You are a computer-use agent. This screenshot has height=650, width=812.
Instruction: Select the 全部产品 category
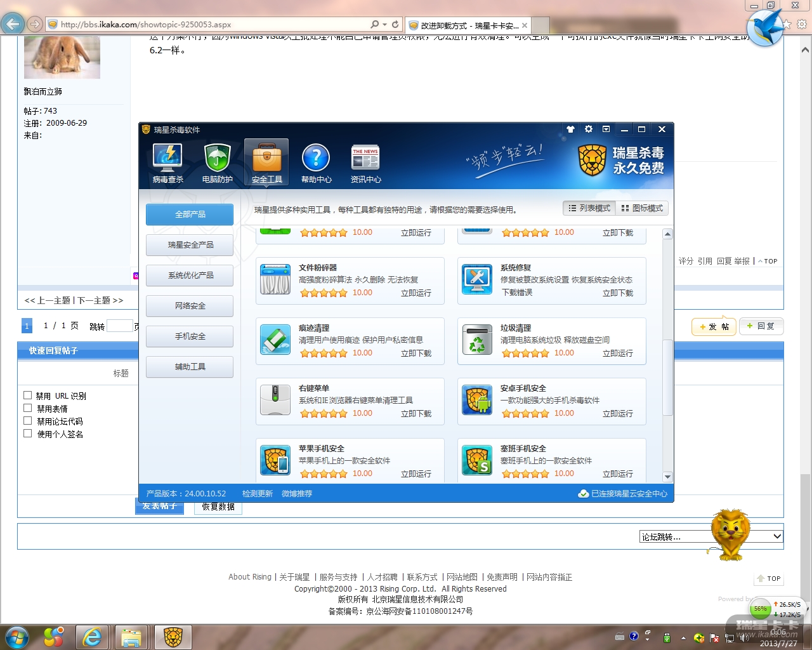pyautogui.click(x=190, y=215)
